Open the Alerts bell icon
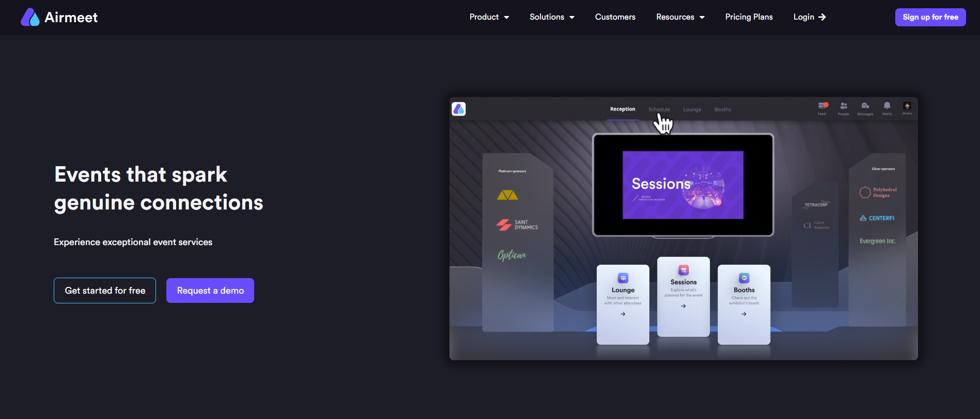Image resolution: width=980 pixels, height=419 pixels. (887, 108)
